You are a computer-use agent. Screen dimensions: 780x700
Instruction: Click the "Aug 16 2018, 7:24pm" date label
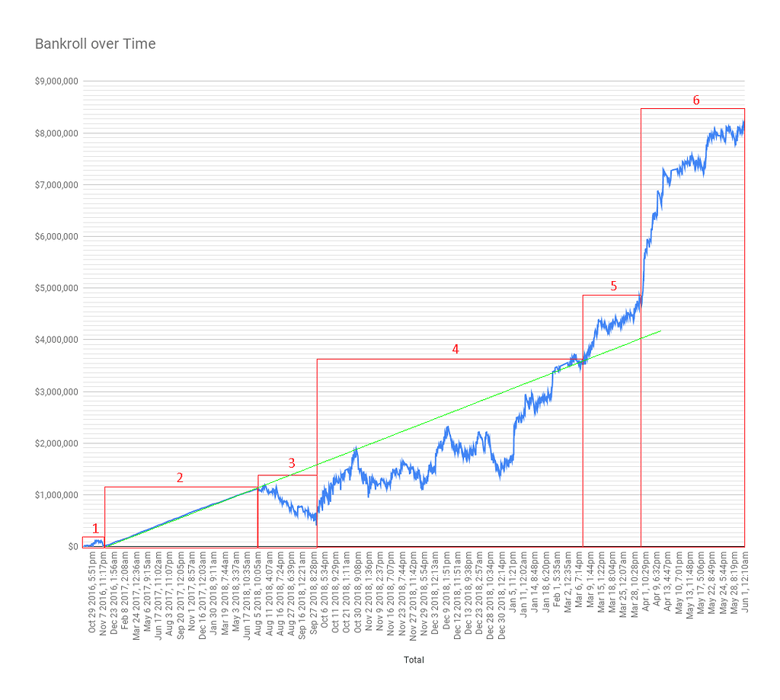click(x=280, y=593)
